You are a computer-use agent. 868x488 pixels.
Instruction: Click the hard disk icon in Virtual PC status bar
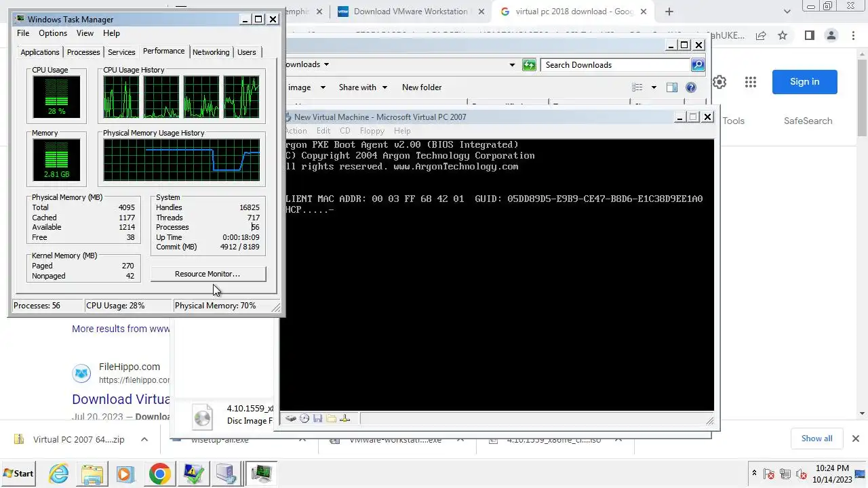[x=291, y=418]
